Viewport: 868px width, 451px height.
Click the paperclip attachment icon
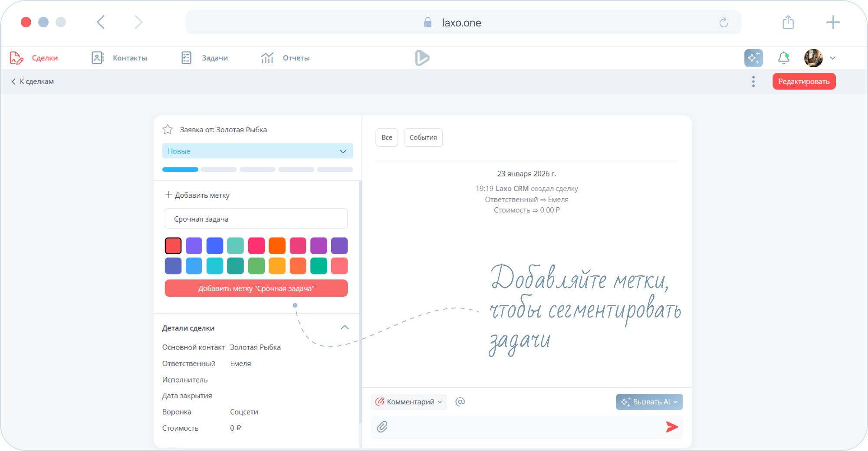(382, 427)
